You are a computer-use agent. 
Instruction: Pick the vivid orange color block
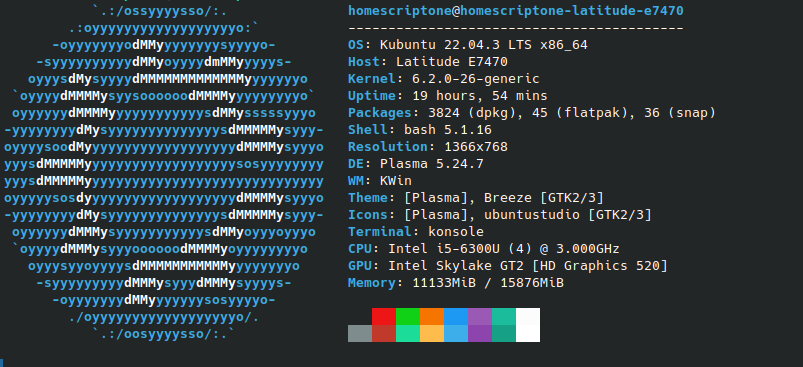pyautogui.click(x=432, y=316)
